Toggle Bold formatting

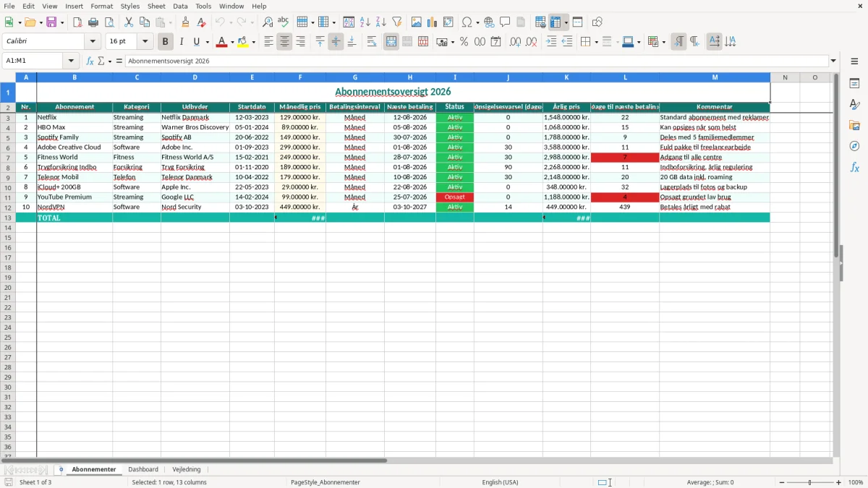pyautogui.click(x=166, y=42)
